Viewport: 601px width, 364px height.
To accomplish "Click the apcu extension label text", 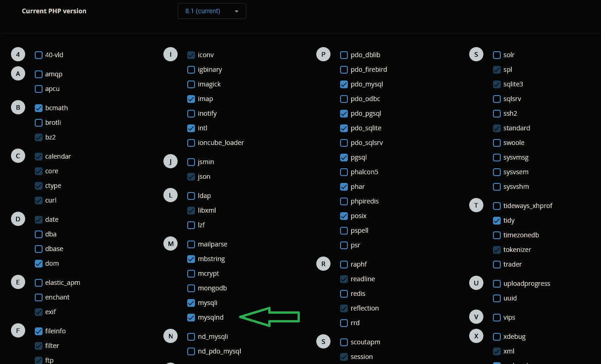I will pos(52,89).
